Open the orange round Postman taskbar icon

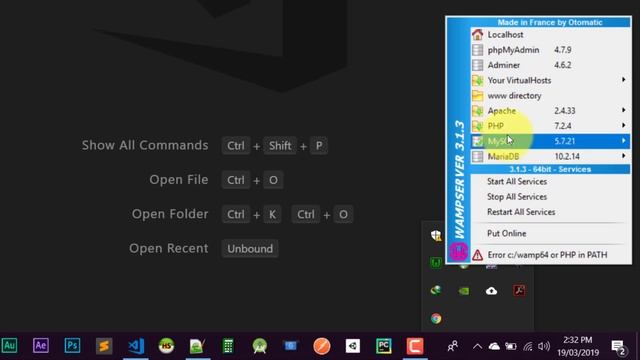322,346
